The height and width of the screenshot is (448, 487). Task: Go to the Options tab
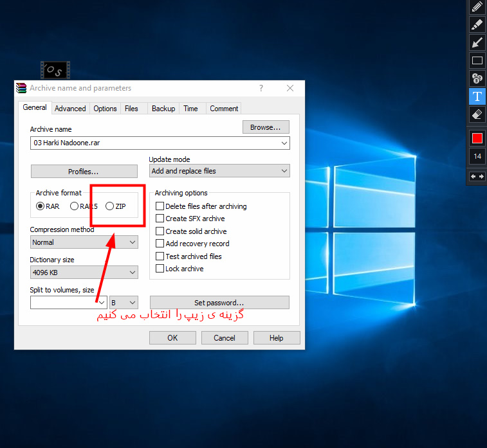105,109
